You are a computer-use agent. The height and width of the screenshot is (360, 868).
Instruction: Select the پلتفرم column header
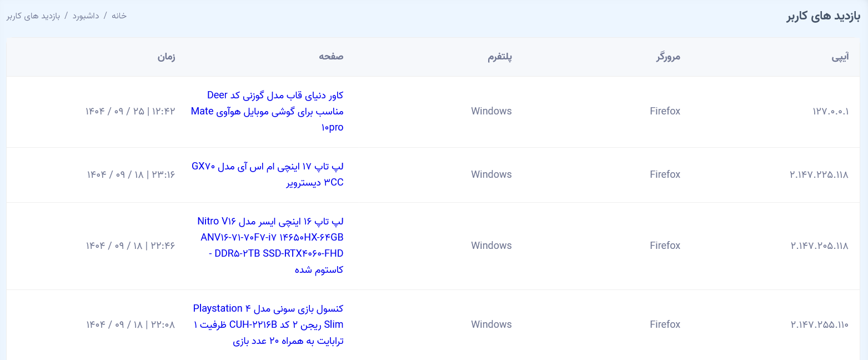click(x=500, y=57)
